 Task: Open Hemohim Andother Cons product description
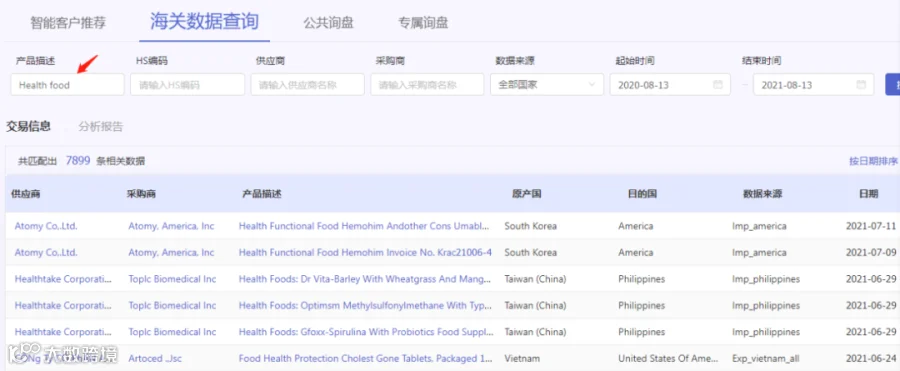[365, 226]
